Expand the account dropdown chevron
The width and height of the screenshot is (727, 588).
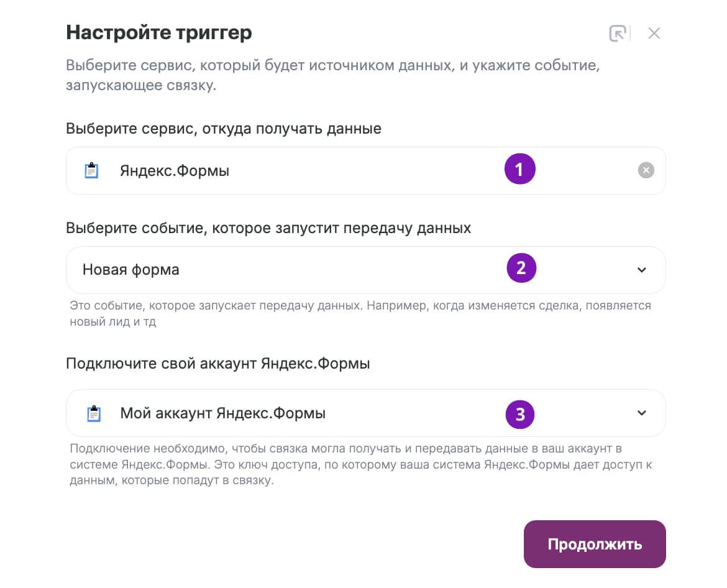(x=642, y=413)
